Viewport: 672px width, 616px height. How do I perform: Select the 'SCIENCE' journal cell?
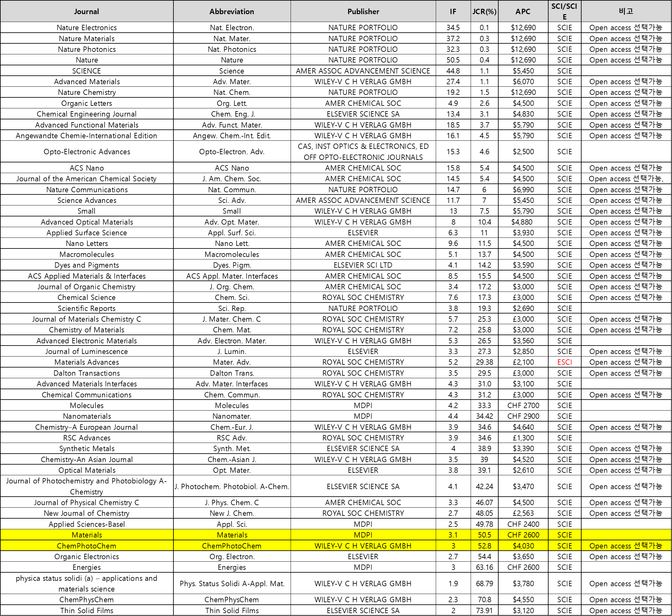[87, 71]
